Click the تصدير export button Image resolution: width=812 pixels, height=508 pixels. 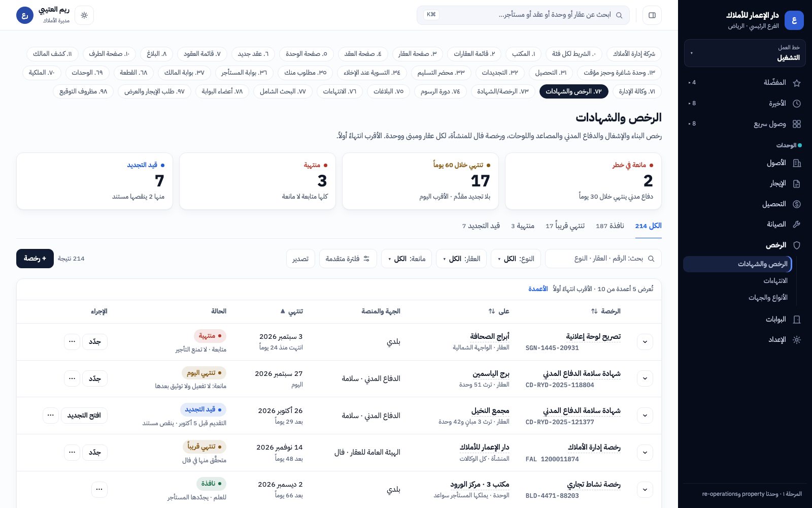tap(300, 259)
